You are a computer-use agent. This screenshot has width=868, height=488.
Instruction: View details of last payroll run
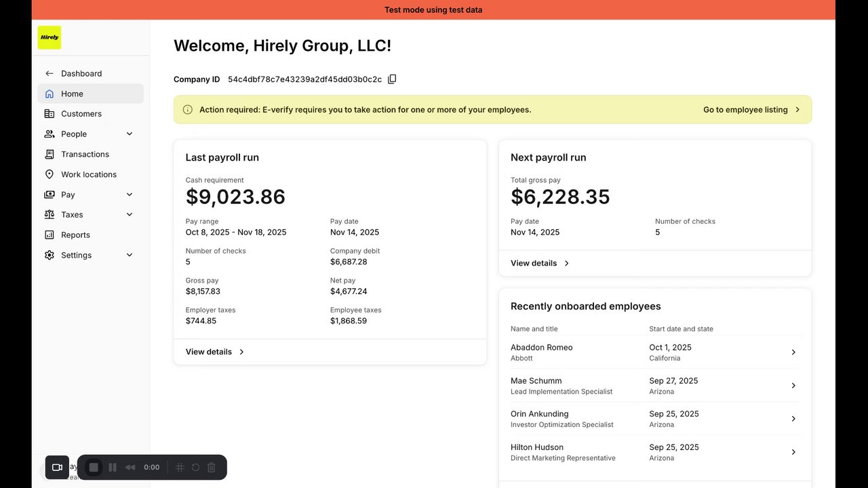(215, 352)
